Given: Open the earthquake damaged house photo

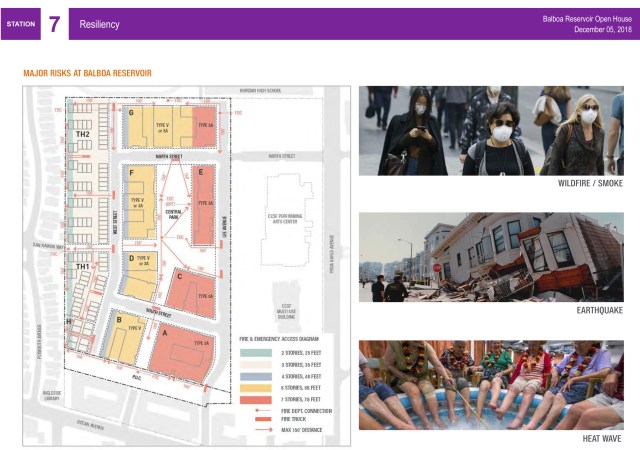Looking at the screenshot, I should pyautogui.click(x=490, y=257).
